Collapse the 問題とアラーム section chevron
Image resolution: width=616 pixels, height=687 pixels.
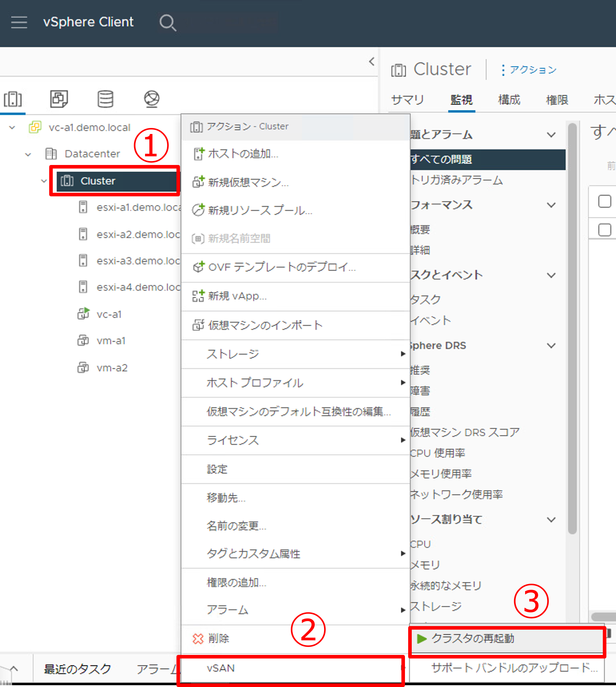[x=551, y=135]
